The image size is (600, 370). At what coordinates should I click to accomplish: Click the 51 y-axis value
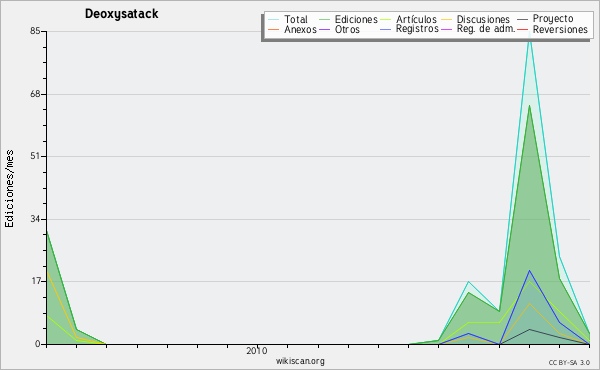(35, 156)
